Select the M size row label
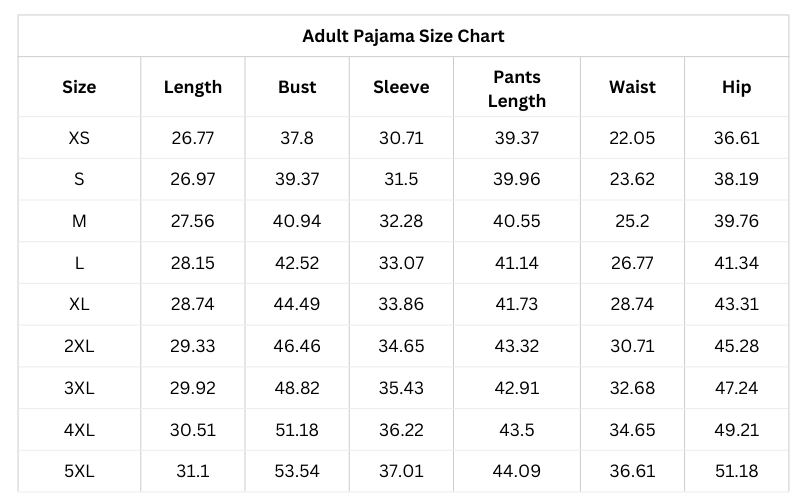The height and width of the screenshot is (500, 800). [x=79, y=221]
